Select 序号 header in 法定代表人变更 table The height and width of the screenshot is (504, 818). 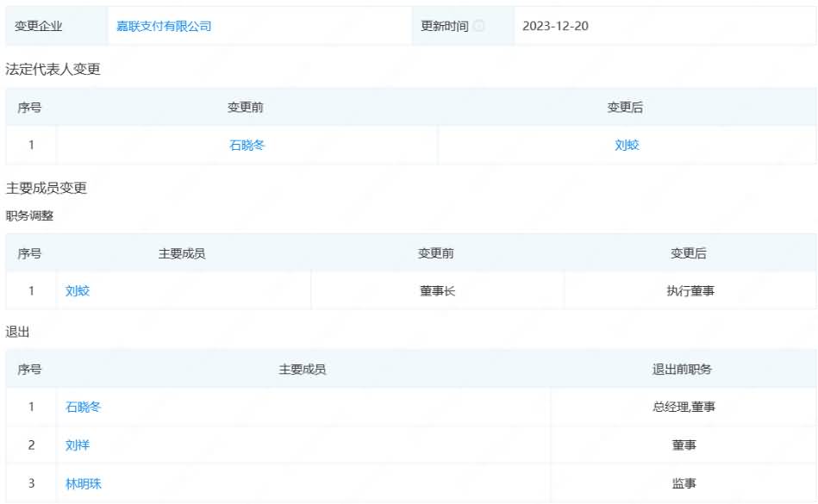pos(29,108)
